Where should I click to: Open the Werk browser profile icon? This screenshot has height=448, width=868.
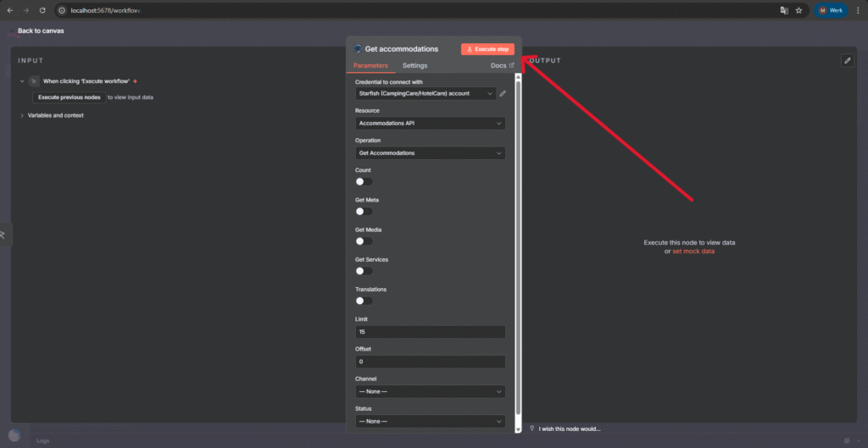(x=831, y=10)
